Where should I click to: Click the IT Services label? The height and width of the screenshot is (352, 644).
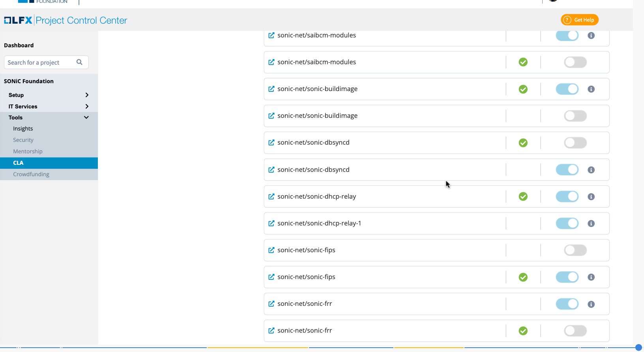pyautogui.click(x=23, y=106)
